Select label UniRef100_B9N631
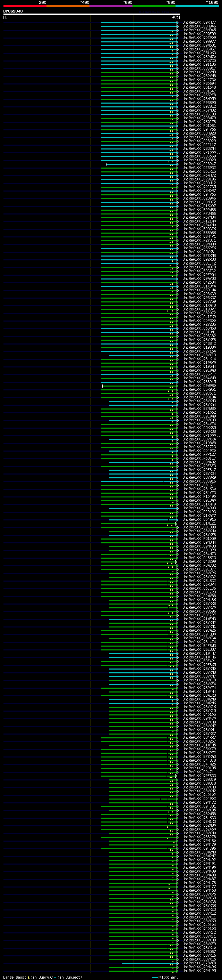This screenshot has height=980, width=222. 199,45
